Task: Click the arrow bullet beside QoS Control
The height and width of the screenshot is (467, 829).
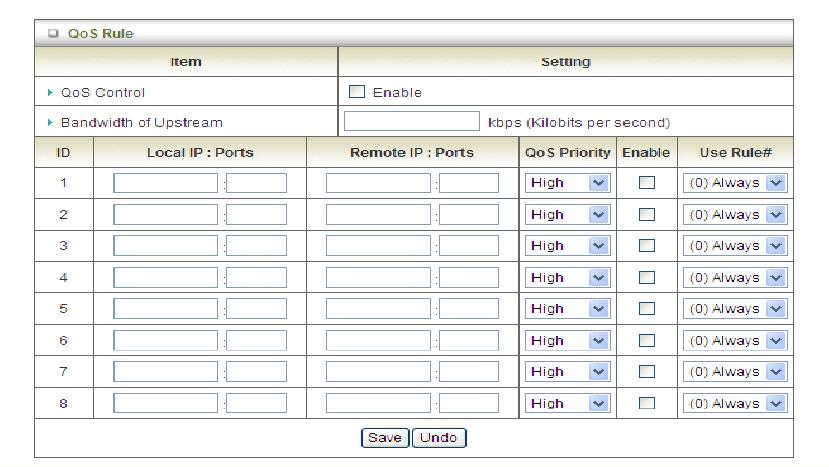Action: pyautogui.click(x=51, y=93)
